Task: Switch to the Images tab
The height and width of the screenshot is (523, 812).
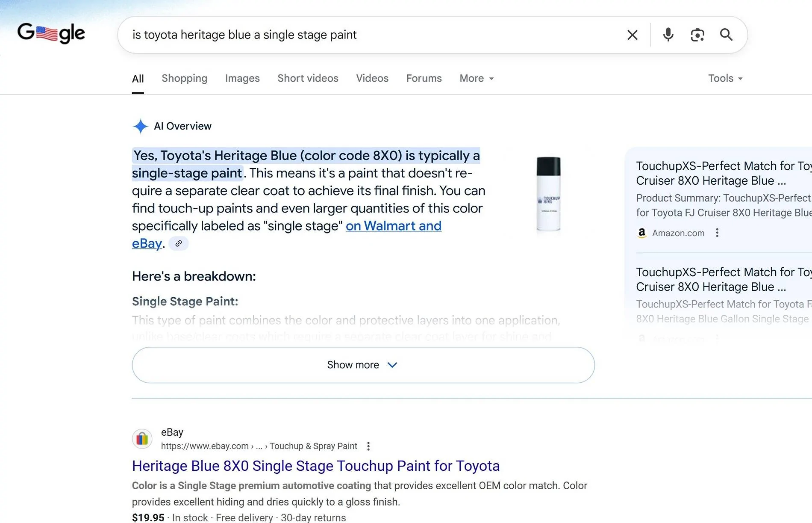Action: click(242, 78)
